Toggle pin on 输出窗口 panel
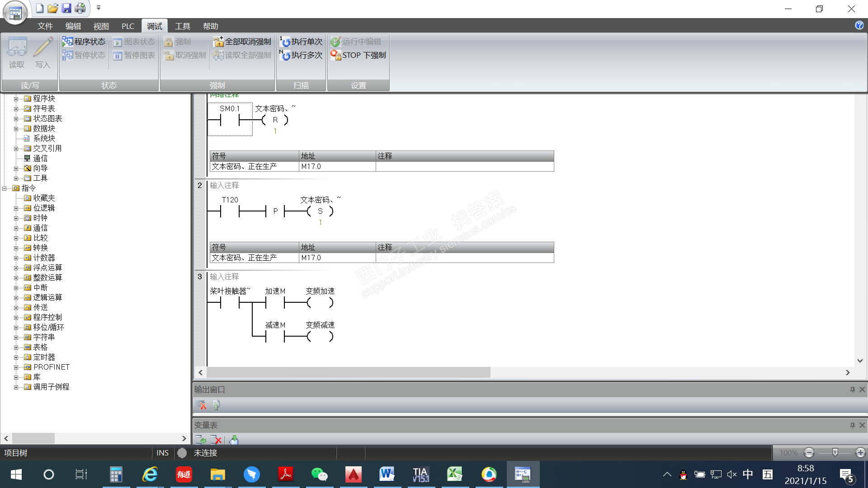This screenshot has width=868, height=488. coord(852,389)
